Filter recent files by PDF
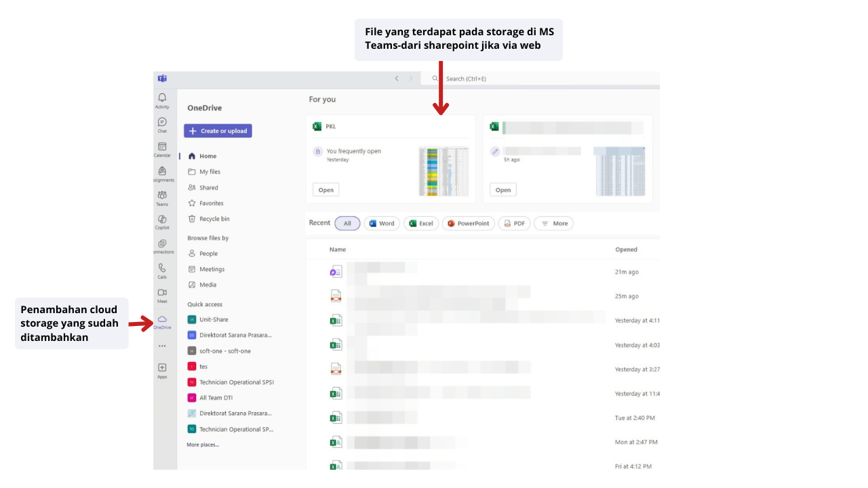The image size is (868, 488). point(513,224)
